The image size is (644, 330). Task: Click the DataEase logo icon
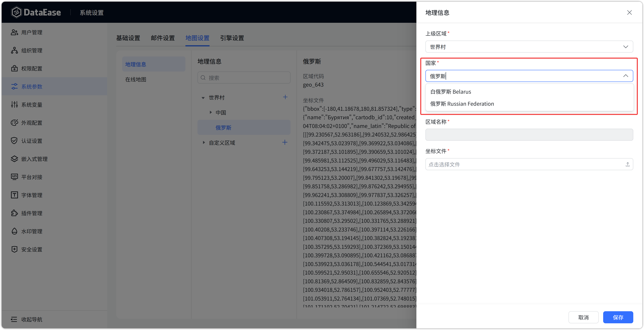(17, 12)
